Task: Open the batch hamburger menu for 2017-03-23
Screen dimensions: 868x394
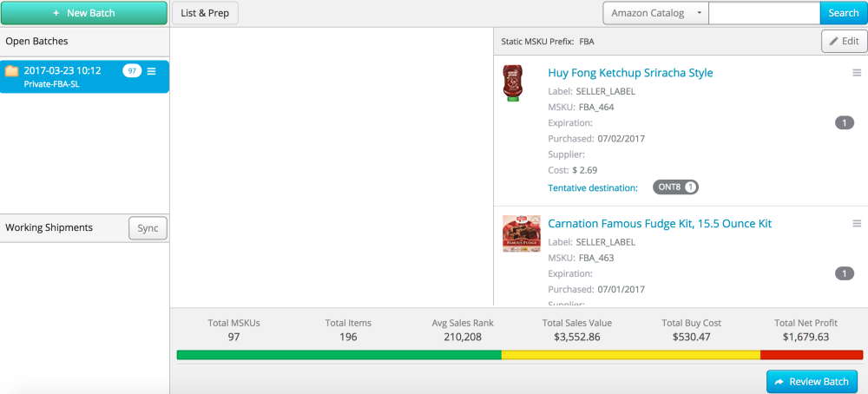Action: (x=152, y=71)
